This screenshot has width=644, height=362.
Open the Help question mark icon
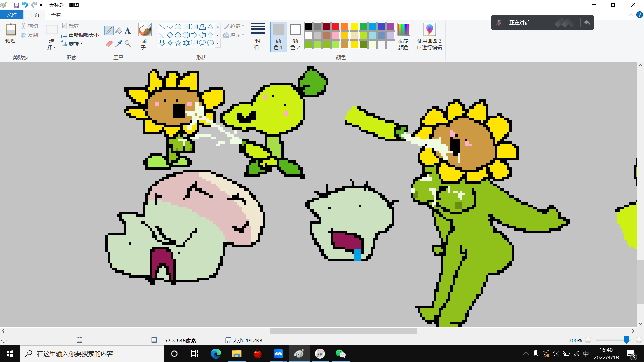[x=640, y=15]
